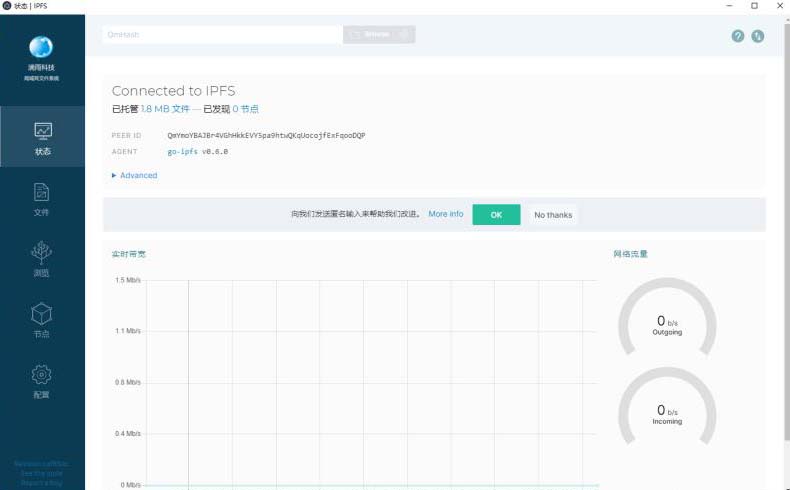790x490 pixels.
Task: Open the Status (状态) page in sidebar
Action: (42, 137)
